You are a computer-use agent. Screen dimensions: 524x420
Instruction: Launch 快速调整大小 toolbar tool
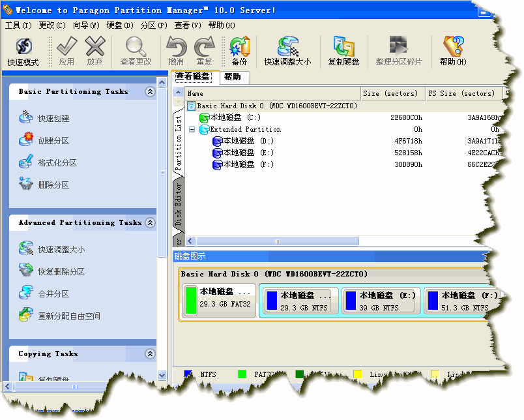(x=287, y=52)
